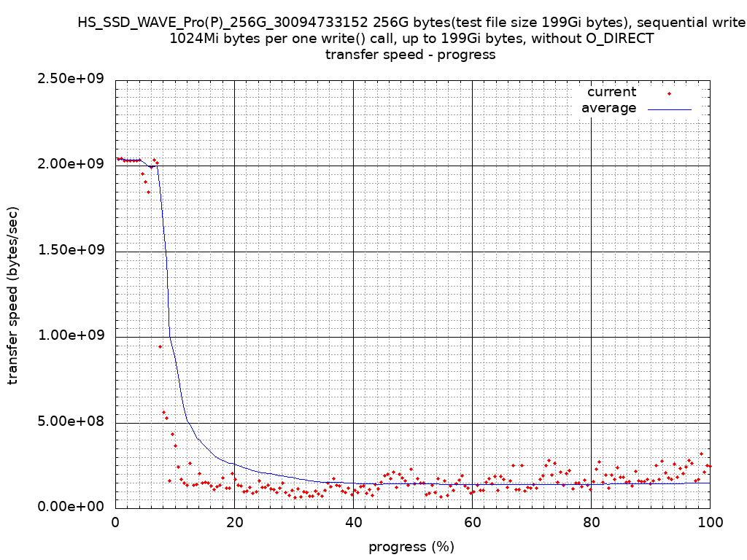Click the '1024Mi bytes per one write()' title line
This screenshot has width=747, height=560.
[x=411, y=39]
